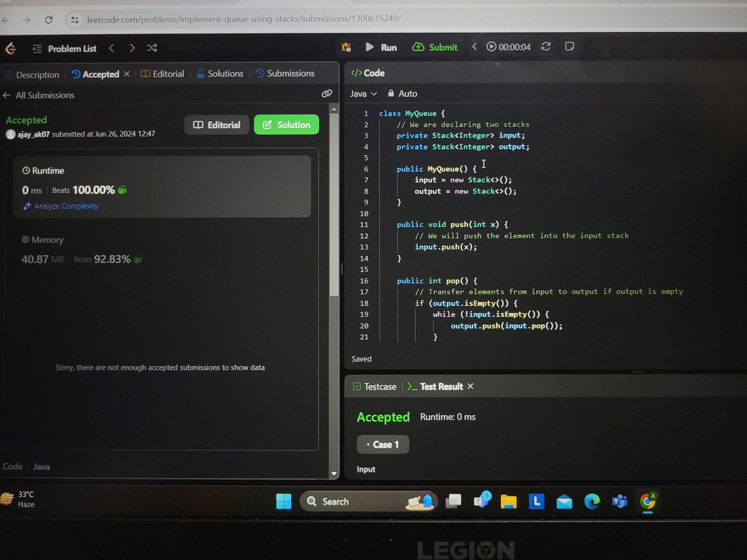Viewport: 747px width, 560px height.
Task: Run the code
Action: pyautogui.click(x=381, y=47)
